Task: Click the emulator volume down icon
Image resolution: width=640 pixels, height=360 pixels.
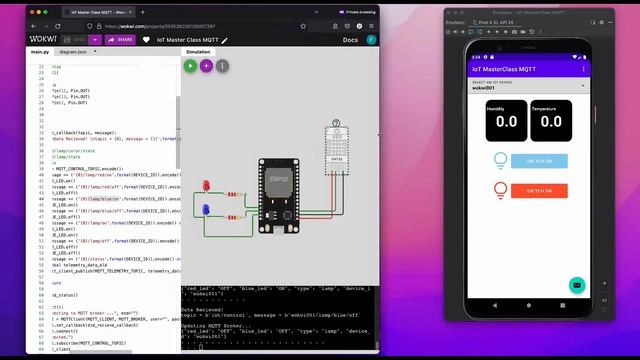Action: [463, 31]
